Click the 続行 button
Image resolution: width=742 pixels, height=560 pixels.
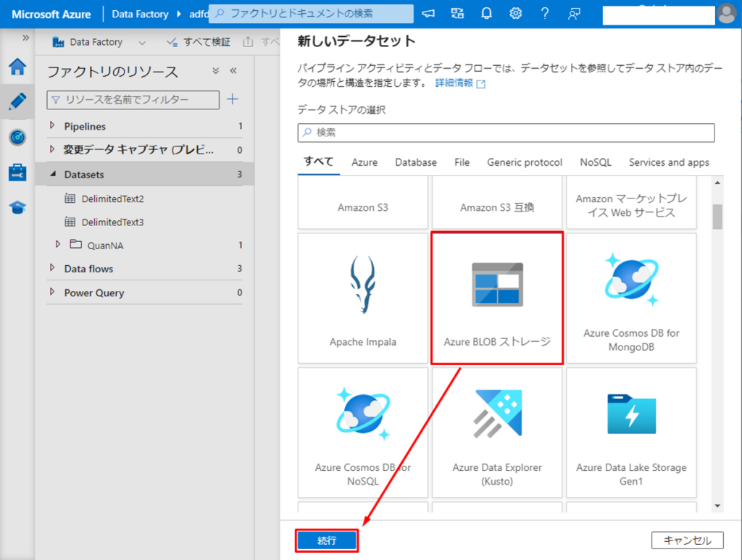327,540
